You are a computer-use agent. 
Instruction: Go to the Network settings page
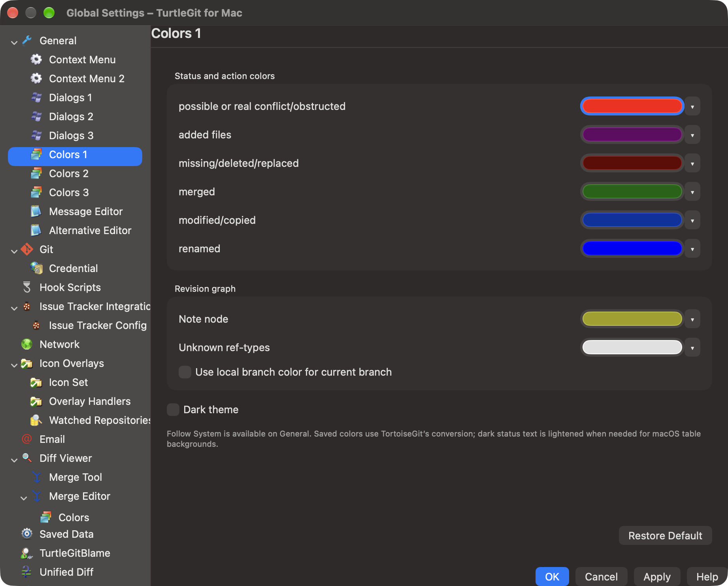pyautogui.click(x=59, y=344)
